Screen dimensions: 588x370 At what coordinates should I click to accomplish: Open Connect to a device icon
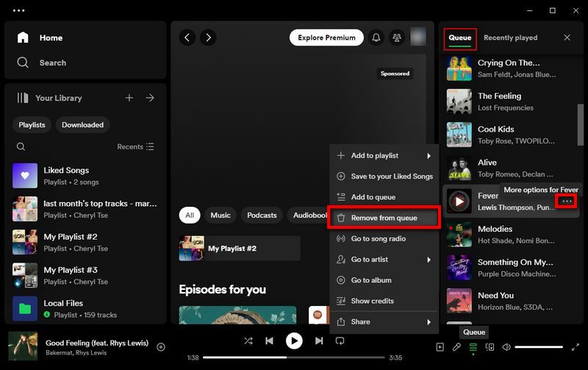(x=490, y=347)
